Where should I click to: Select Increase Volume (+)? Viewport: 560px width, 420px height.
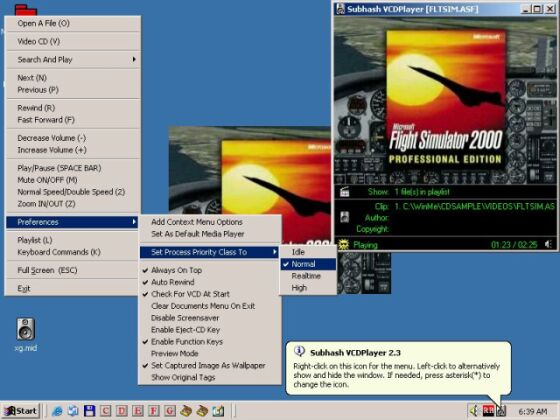72,150
